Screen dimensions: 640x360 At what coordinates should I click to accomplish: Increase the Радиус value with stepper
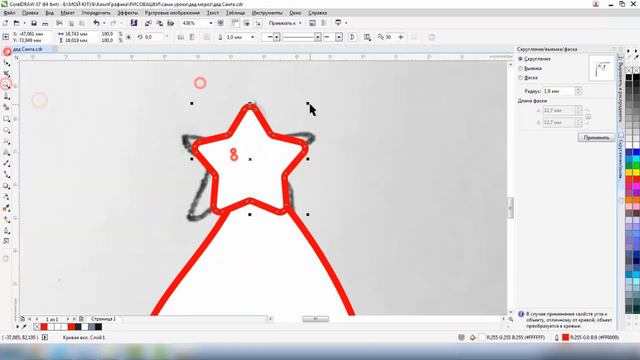point(578,89)
